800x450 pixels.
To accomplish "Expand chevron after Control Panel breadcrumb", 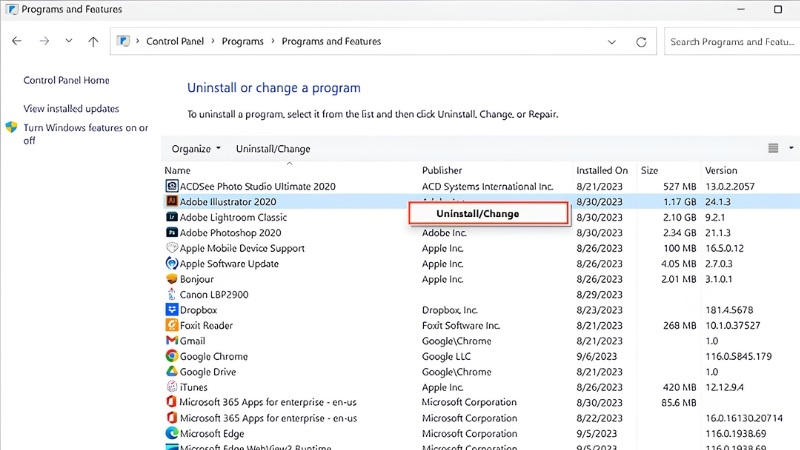I will (x=213, y=41).
